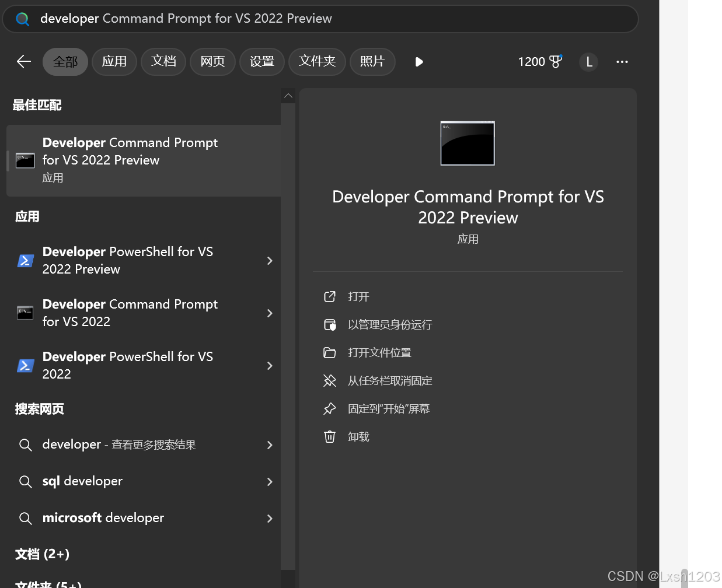Image resolution: width=722 pixels, height=588 pixels.
Task: Open Developer PowerShell for VS 2022 Preview
Action: tap(144, 260)
